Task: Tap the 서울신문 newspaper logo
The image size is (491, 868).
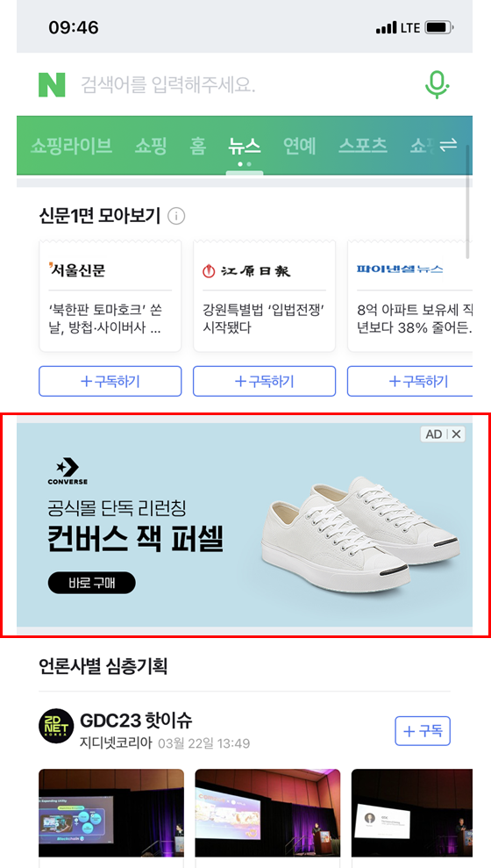Action: click(x=77, y=270)
